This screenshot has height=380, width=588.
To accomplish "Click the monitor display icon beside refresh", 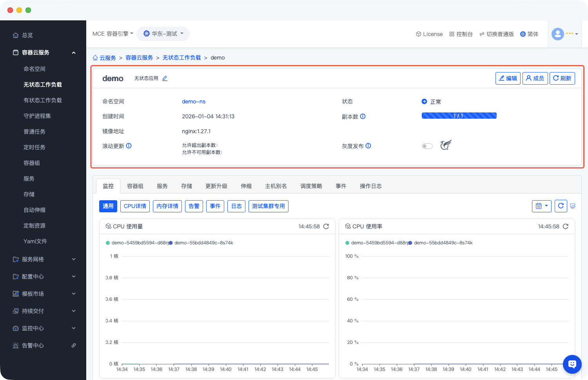I will tap(573, 206).
